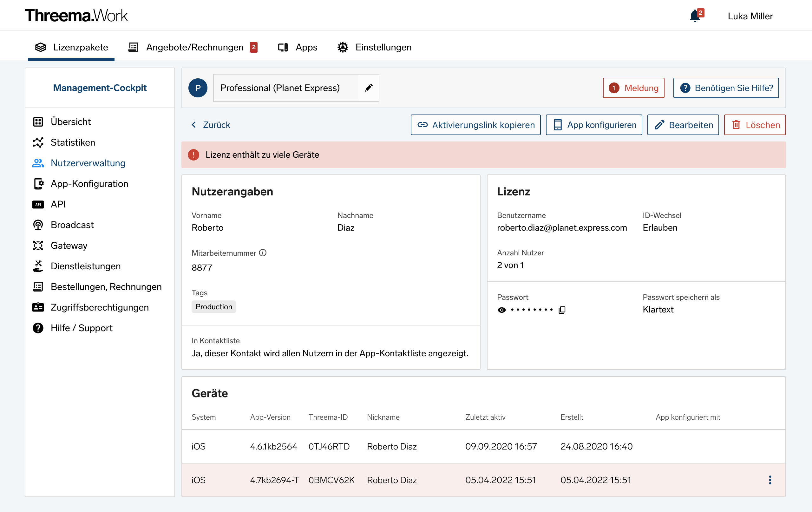Image resolution: width=812 pixels, height=512 pixels.
Task: Click the Bestellungen receipt icon
Action: click(x=38, y=287)
